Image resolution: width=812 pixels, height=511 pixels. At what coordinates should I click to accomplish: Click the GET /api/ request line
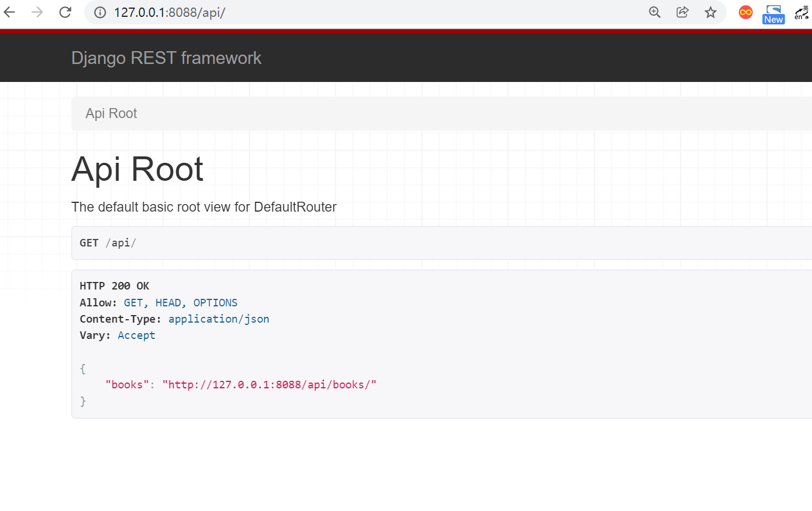[x=108, y=243]
